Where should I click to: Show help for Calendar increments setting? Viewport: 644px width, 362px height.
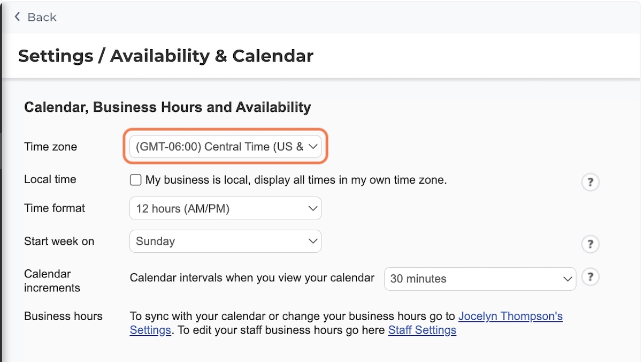[590, 277]
